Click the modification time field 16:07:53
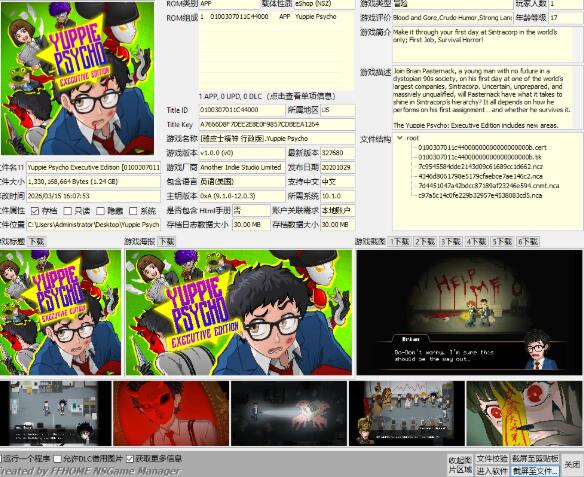Viewport: 584px width, 477px height. tap(93, 196)
